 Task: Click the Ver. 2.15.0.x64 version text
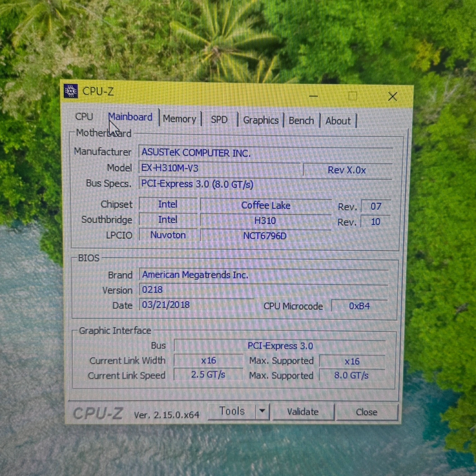[x=167, y=415]
